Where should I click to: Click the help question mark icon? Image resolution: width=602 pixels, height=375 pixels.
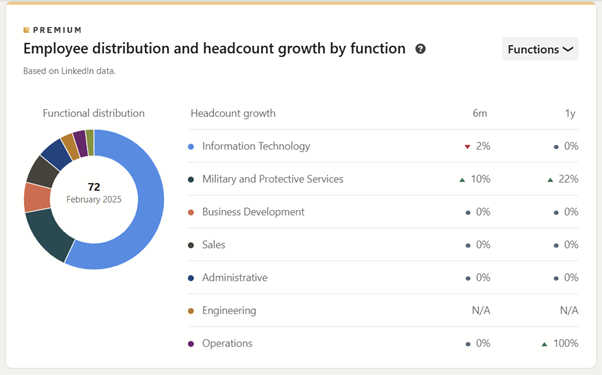point(420,49)
